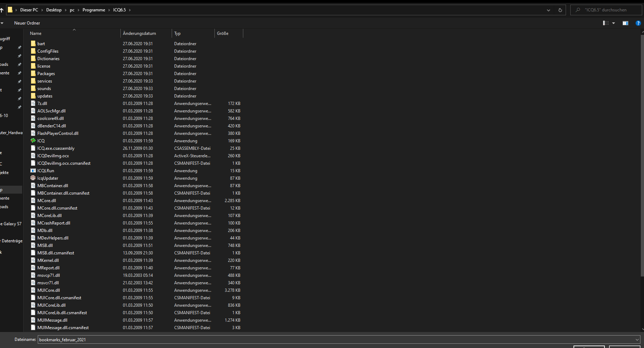Click the AOLSvcMgr.dll file icon

coord(33,111)
